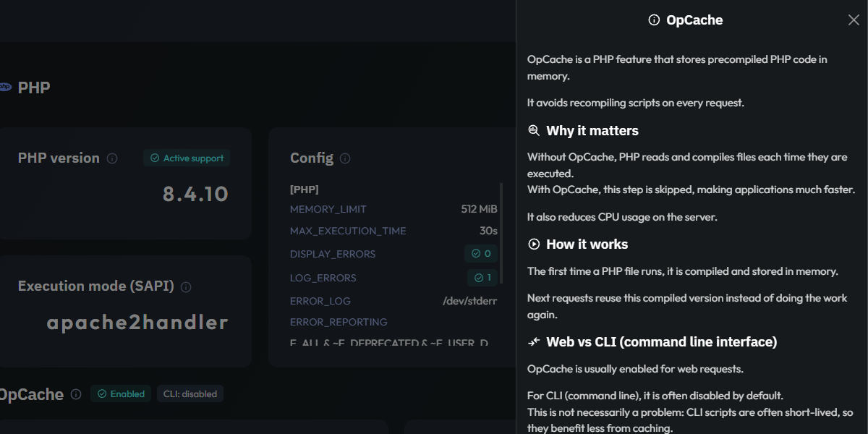Screen dimensions: 868x434
Task: Open info for the Config card
Action: [345, 158]
